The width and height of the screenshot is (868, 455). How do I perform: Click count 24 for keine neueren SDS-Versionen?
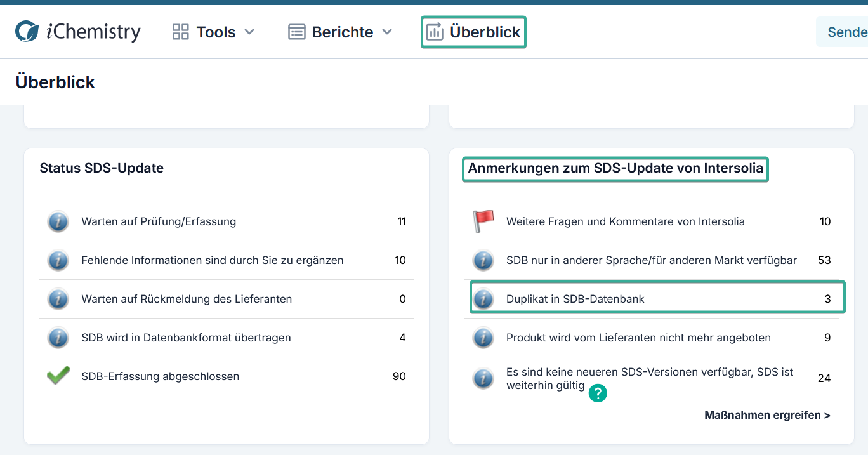(x=824, y=378)
